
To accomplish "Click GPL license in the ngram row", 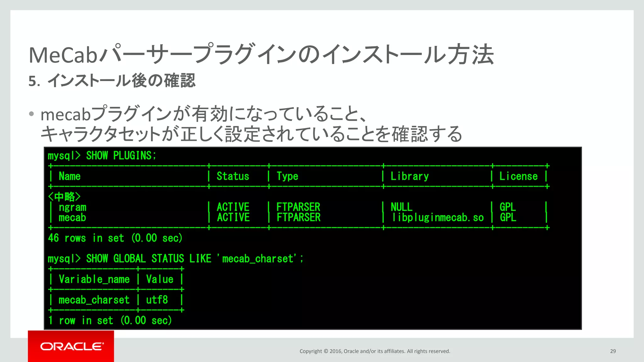I will [x=508, y=207].
